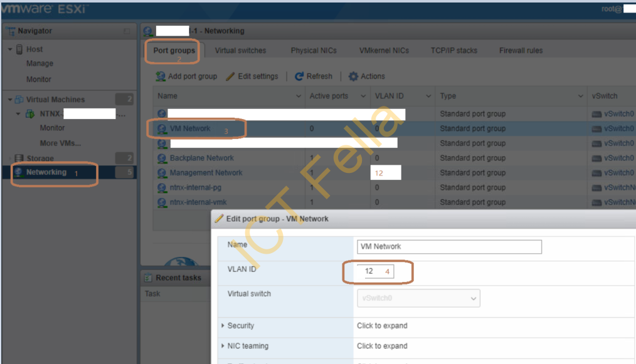636x364 pixels.
Task: Click the Navigator panel icon
Action: click(11, 31)
